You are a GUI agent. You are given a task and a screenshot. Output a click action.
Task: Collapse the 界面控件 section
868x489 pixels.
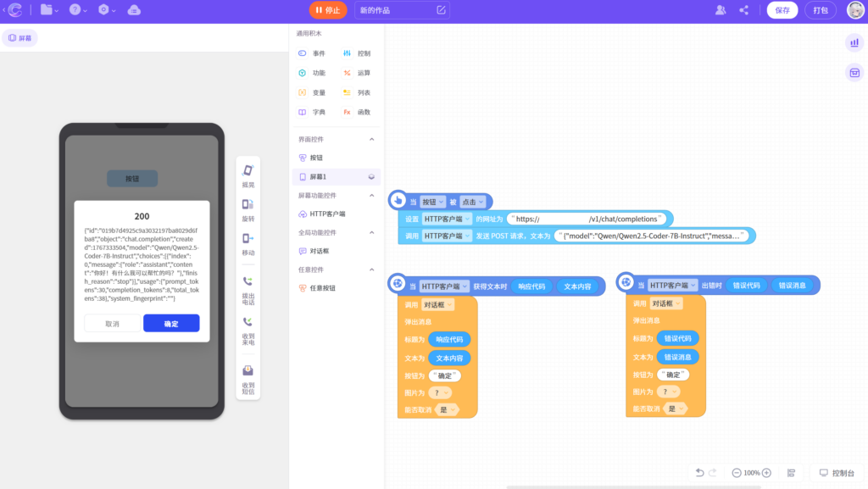click(371, 139)
